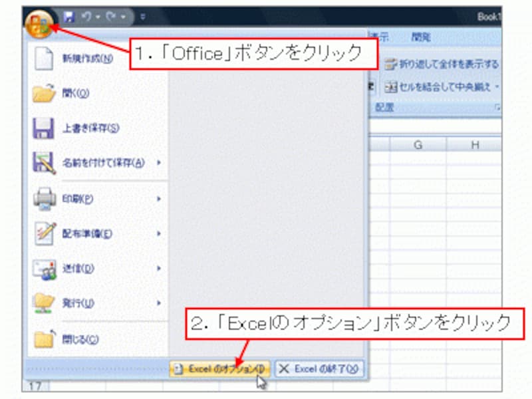This screenshot has height=399, width=532.
Task: Switch to the 開発 ribbon tab
Action: (x=421, y=37)
